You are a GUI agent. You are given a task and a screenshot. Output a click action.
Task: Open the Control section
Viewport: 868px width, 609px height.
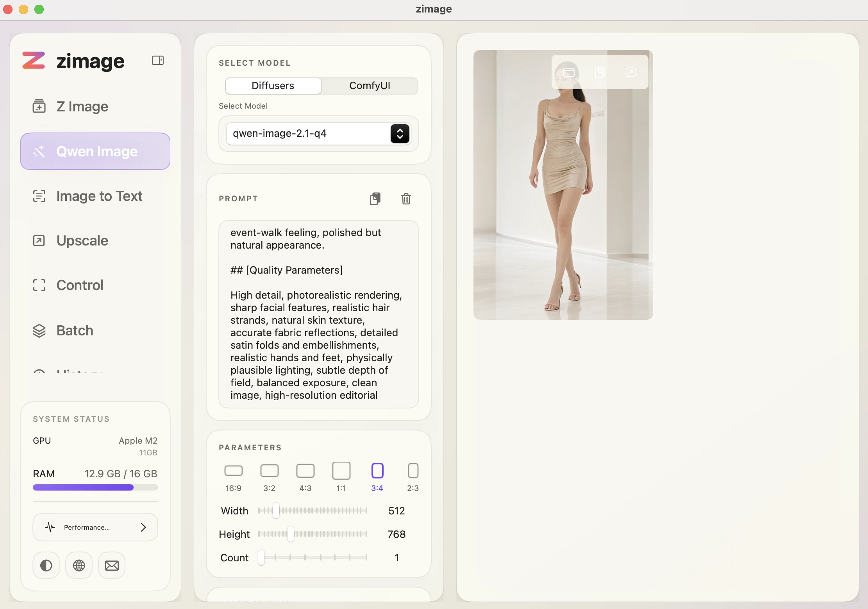click(x=95, y=285)
